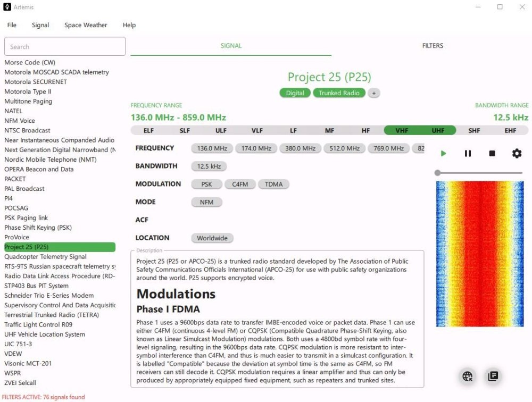Click the signal Search input field

click(x=65, y=47)
